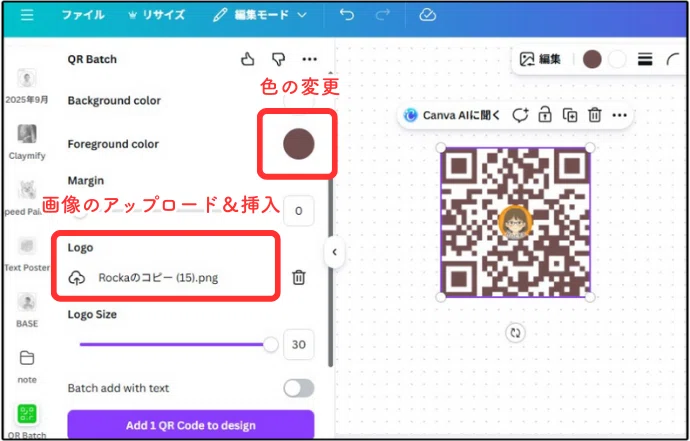Open the corner rounding icon

(673, 59)
